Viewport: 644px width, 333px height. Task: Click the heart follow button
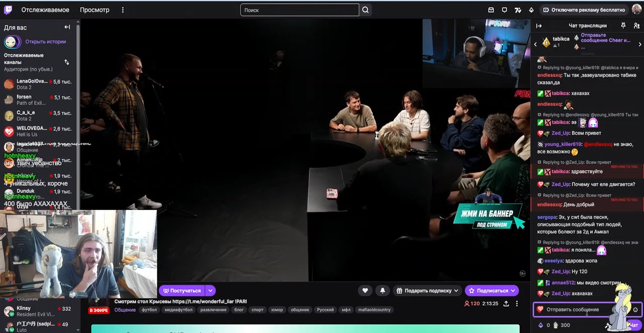[x=365, y=291]
